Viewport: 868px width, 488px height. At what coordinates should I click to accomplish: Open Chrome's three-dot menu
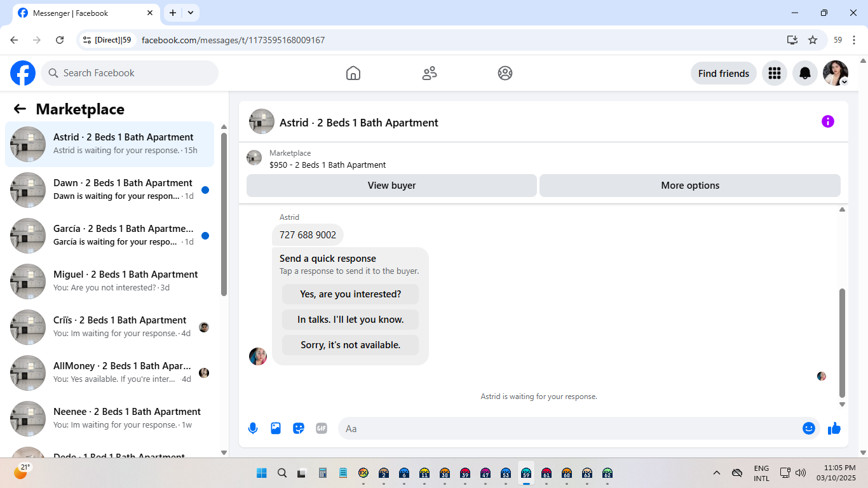pos(855,40)
